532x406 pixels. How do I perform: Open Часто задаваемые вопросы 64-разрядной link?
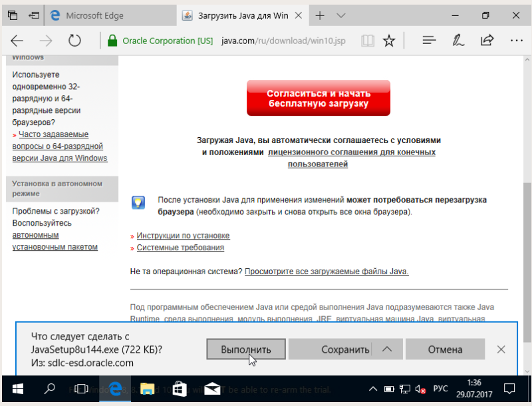60,146
